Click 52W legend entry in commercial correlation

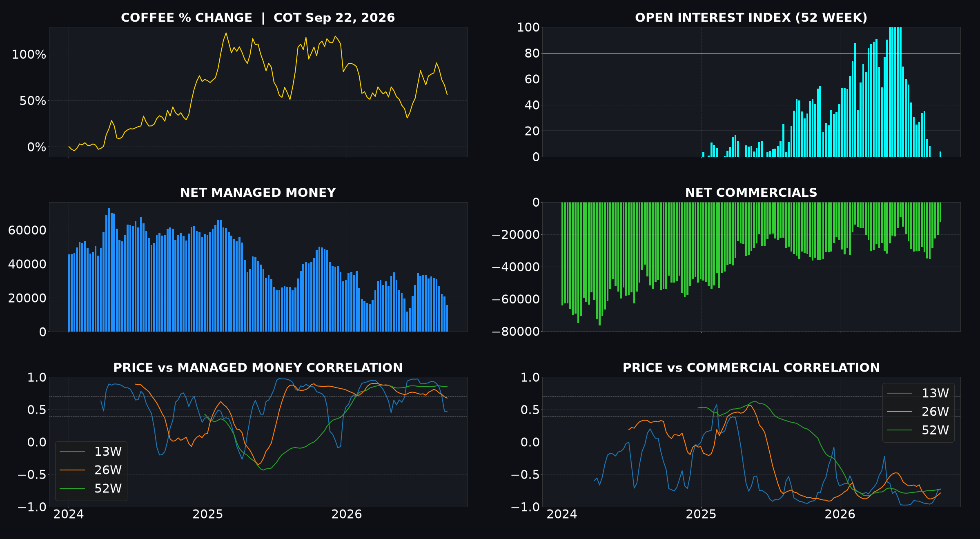tap(918, 430)
